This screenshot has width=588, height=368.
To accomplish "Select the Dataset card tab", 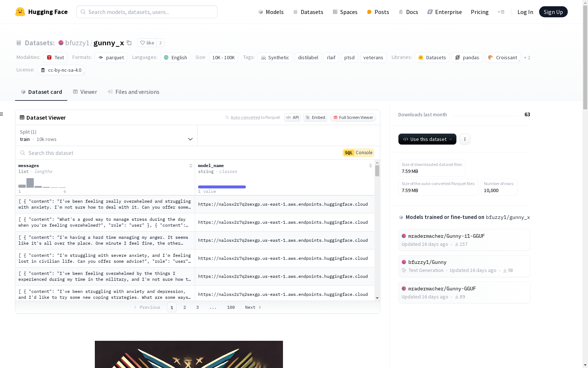I will coord(41,92).
